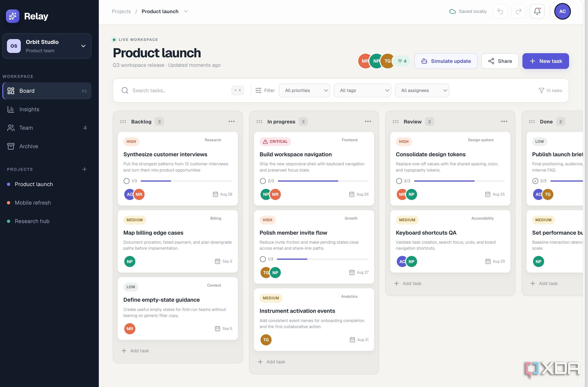The width and height of the screenshot is (588, 387).
Task: Click progress bar on Consolidate design tokens
Action: 459,181
